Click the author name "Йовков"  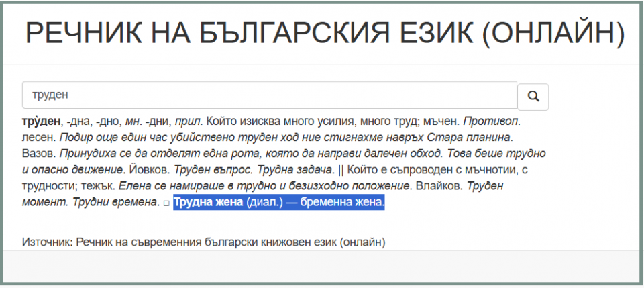[x=148, y=170]
